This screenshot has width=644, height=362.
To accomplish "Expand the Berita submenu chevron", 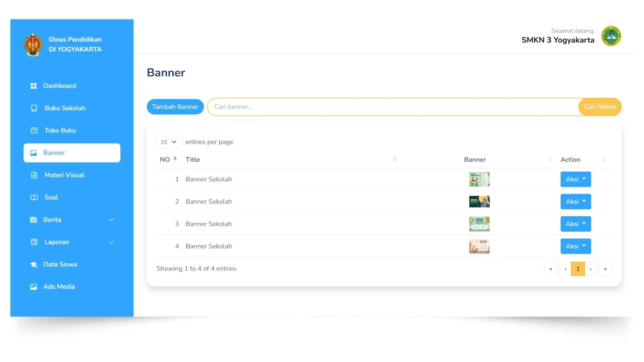I will point(111,220).
